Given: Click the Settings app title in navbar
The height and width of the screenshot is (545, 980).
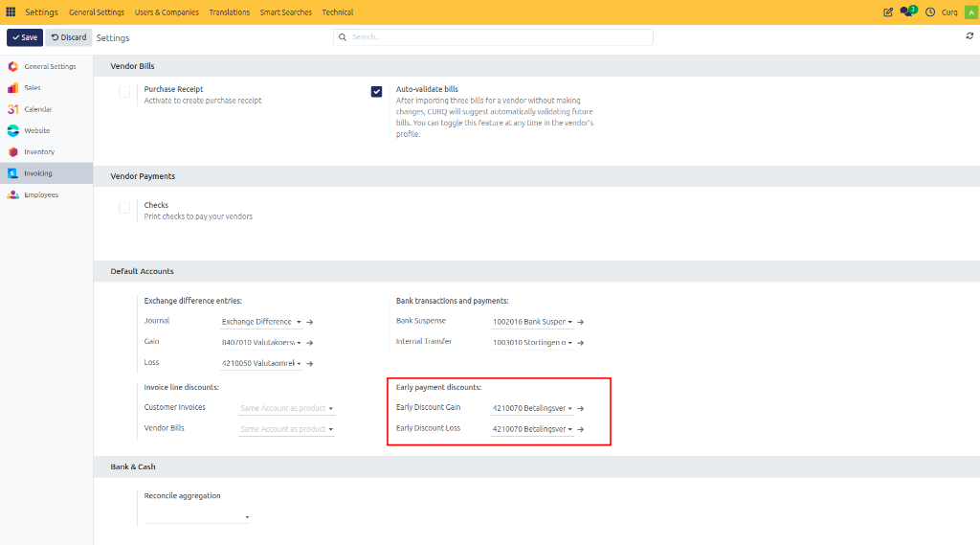Looking at the screenshot, I should click(x=41, y=11).
